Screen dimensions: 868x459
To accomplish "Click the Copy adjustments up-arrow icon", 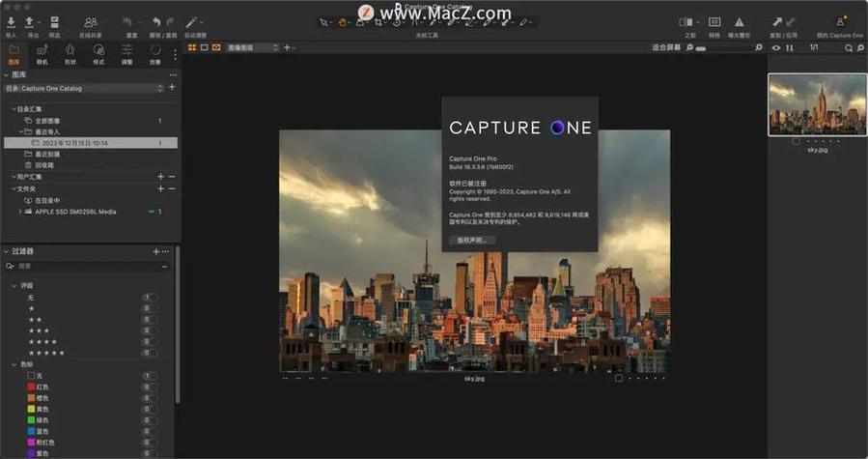I will tap(776, 21).
